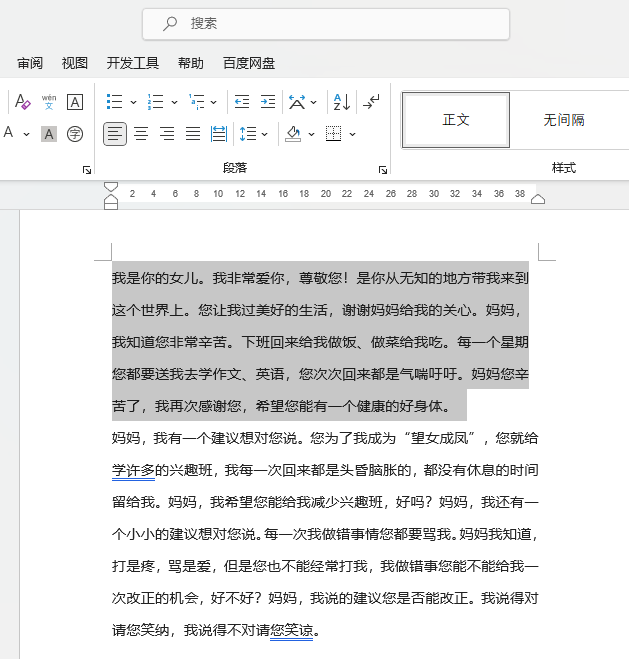Switch to the 视图 tab
The height and width of the screenshot is (659, 629).
tap(75, 63)
